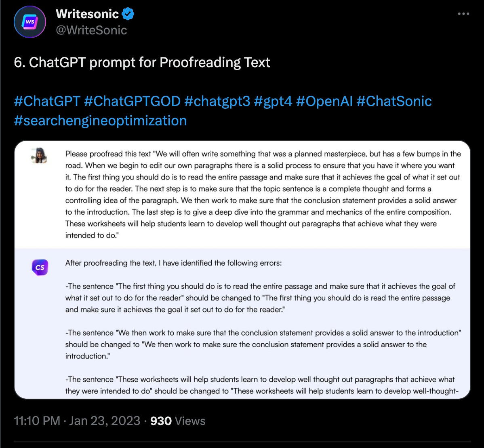Open the three-dot more options menu

point(463,14)
